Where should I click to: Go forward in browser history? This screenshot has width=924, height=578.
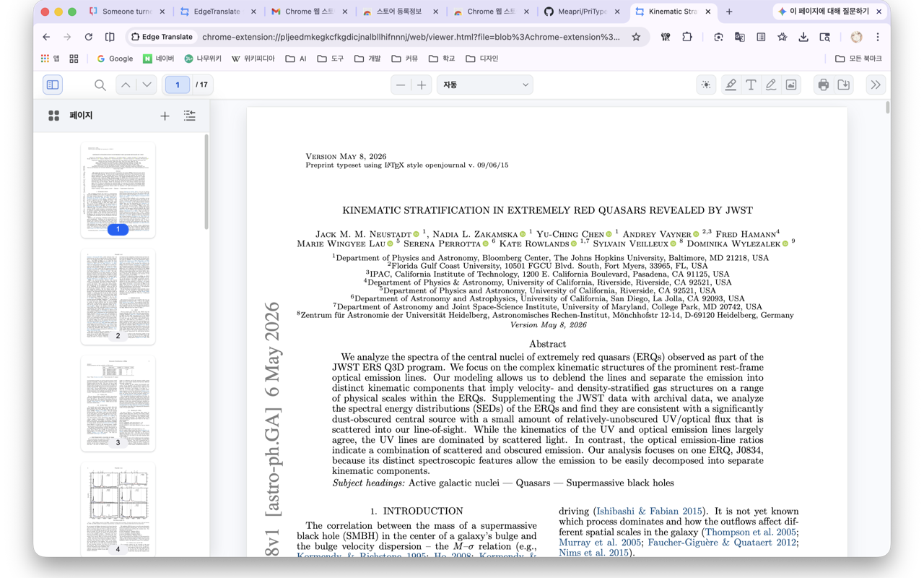pyautogui.click(x=67, y=37)
